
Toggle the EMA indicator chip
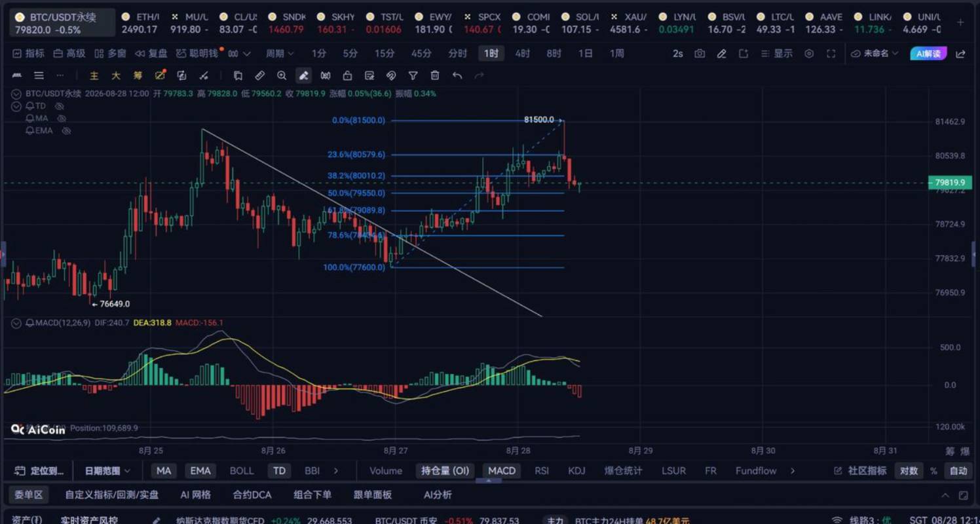coord(200,471)
